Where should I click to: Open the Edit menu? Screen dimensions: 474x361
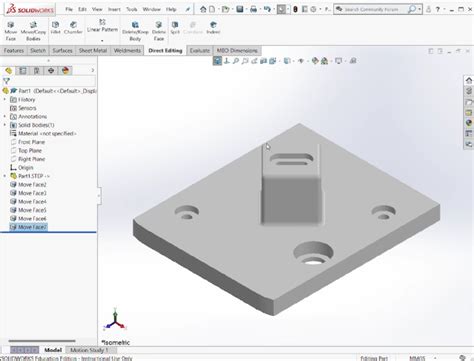82,9
